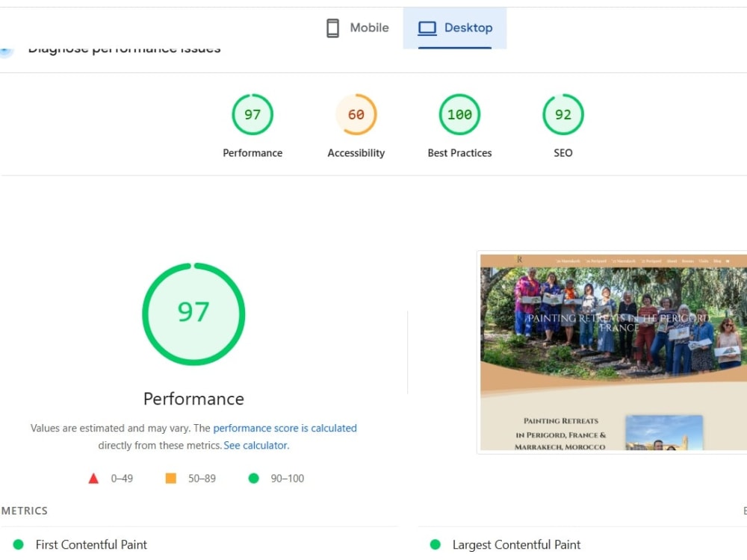
Task: Open the Best Practices score gauge 100
Action: pos(459,114)
